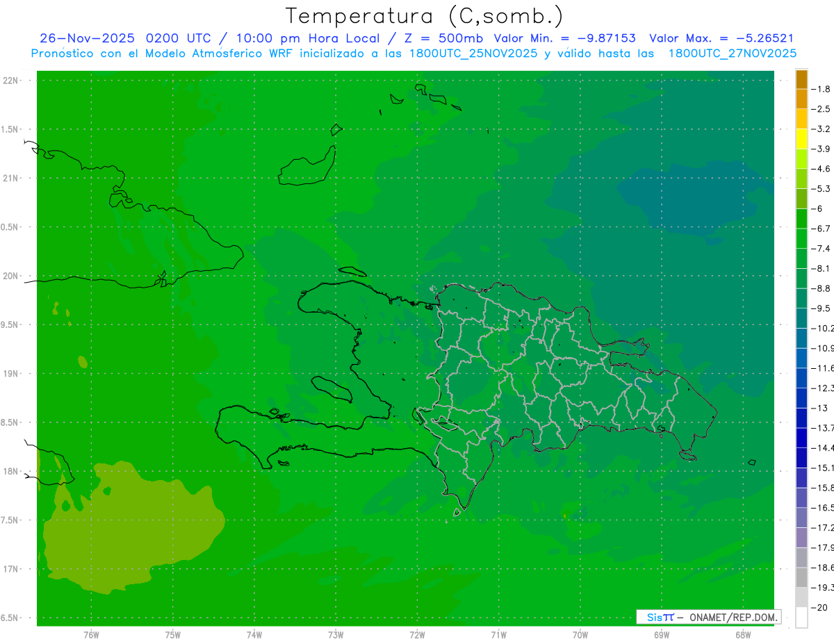Click 'Valor Max. = -5.26521' value

coord(721,38)
